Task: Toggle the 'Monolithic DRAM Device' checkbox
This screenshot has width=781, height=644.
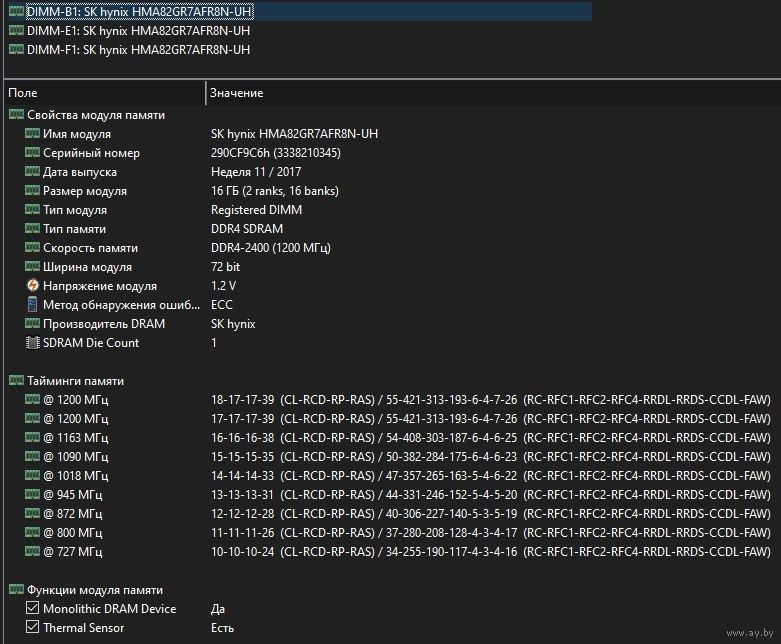Action: coord(32,608)
